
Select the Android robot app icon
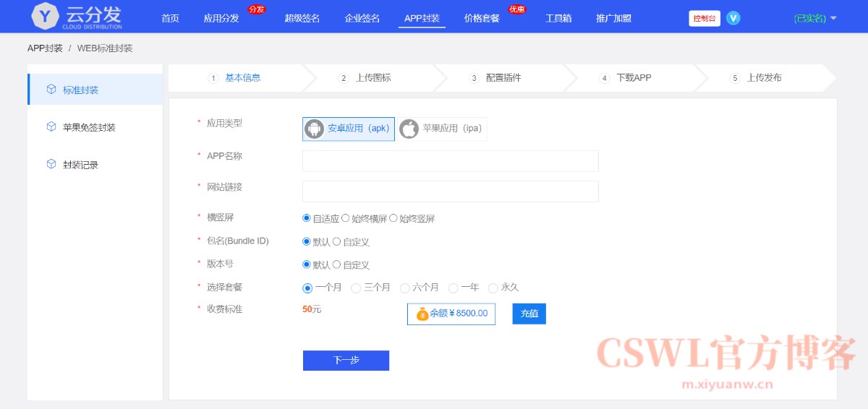(314, 129)
